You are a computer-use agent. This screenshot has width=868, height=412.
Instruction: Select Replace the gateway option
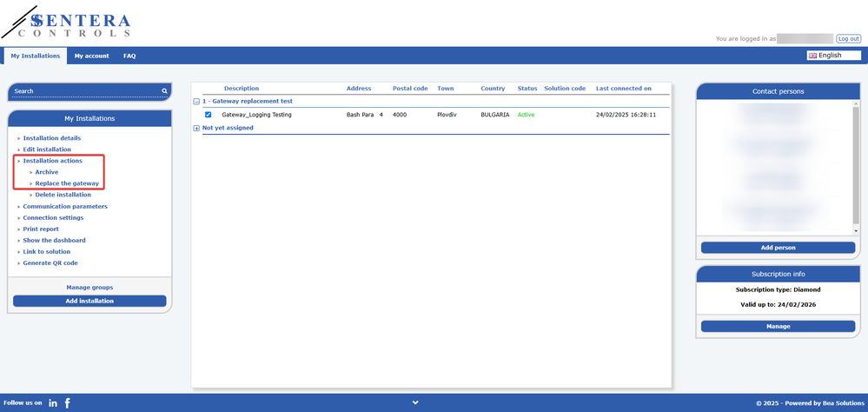tap(67, 183)
